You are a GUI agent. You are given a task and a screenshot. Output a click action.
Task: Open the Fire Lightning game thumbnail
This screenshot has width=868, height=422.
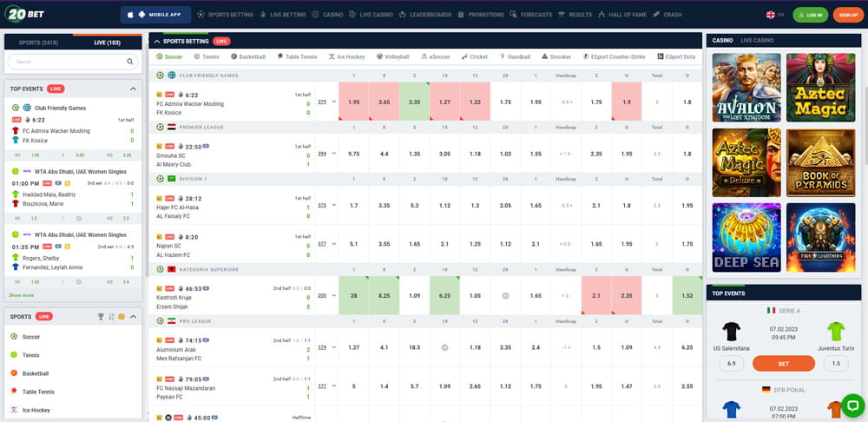tap(821, 238)
